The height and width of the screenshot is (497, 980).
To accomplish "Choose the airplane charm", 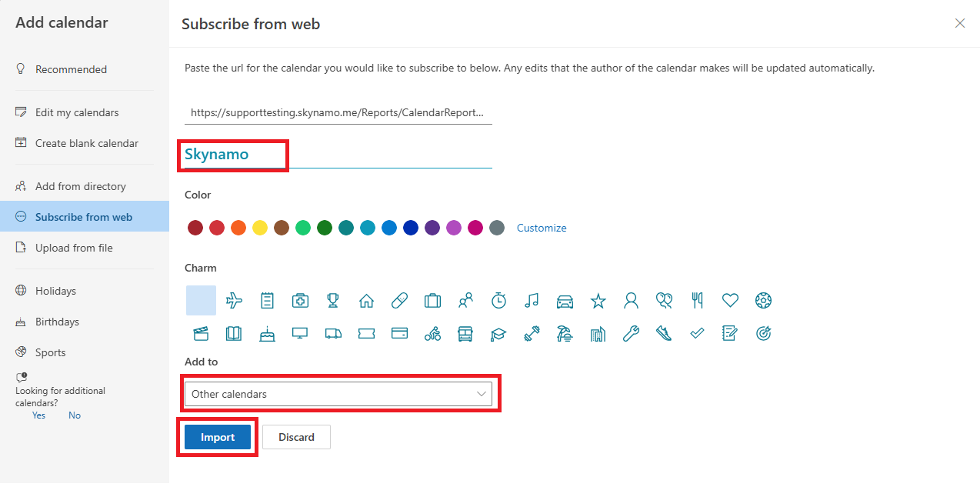I will [x=234, y=301].
